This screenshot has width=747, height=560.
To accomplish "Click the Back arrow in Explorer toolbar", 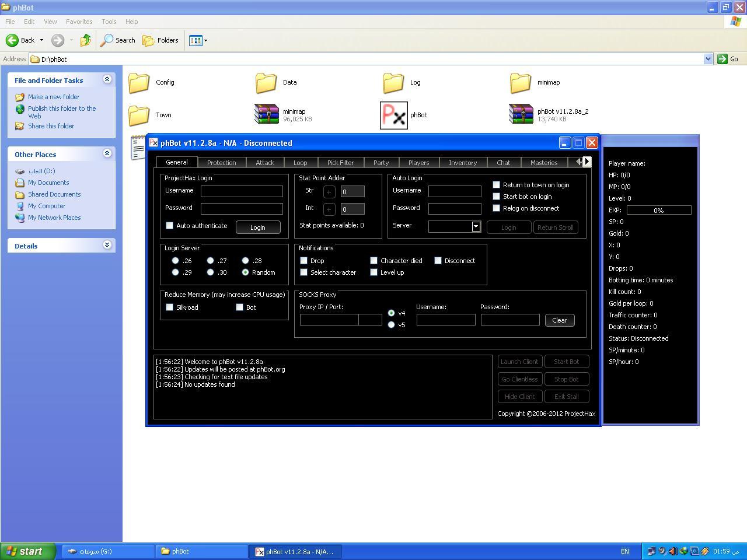I will 12,40.
